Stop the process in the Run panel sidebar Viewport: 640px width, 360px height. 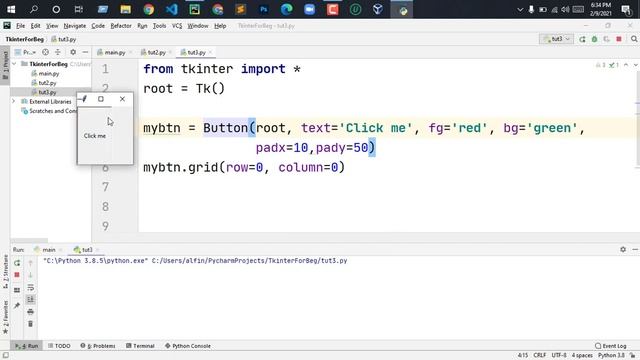[x=17, y=275]
